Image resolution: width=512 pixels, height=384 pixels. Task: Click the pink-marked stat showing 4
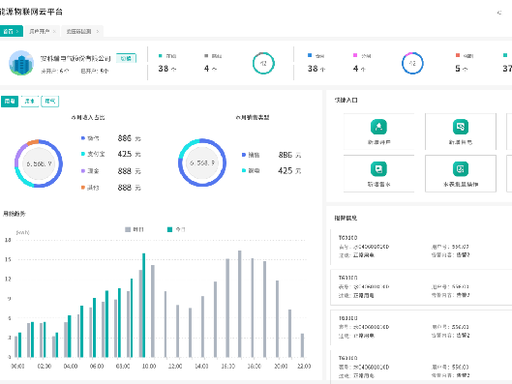click(362, 63)
